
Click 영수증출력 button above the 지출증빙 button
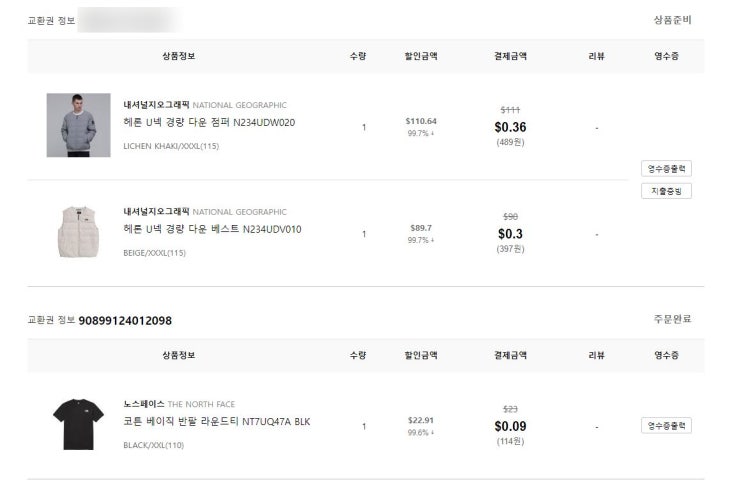point(666,169)
